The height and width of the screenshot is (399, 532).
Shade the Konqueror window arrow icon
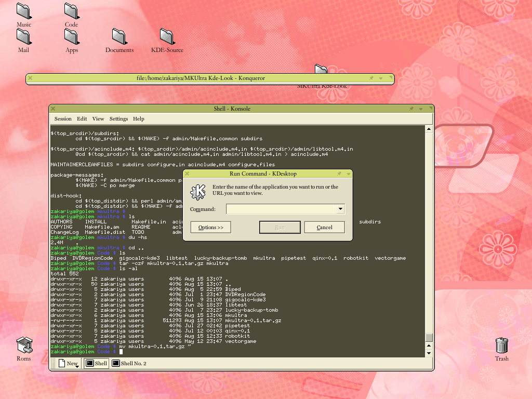coord(381,78)
